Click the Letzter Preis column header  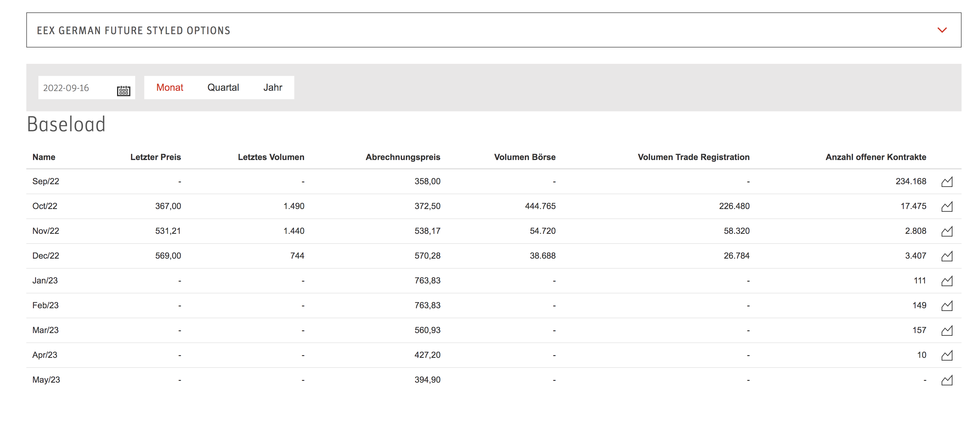coord(155,157)
